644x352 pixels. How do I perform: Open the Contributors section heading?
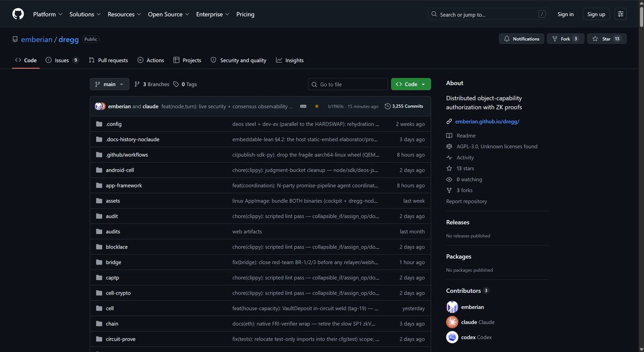(x=467, y=291)
